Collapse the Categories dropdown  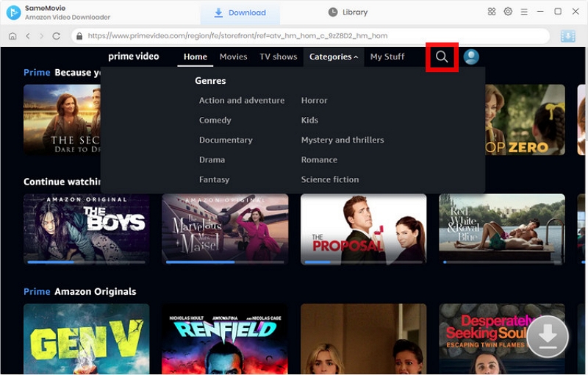coord(334,57)
